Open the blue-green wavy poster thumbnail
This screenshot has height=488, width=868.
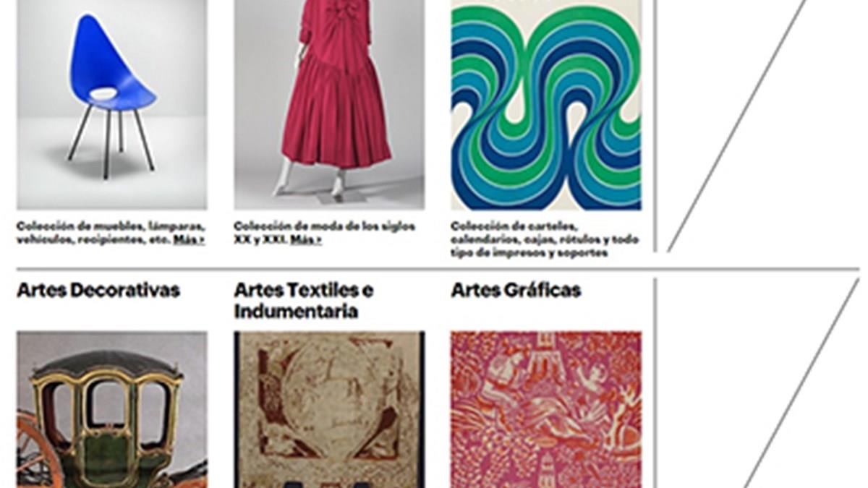[x=546, y=105]
